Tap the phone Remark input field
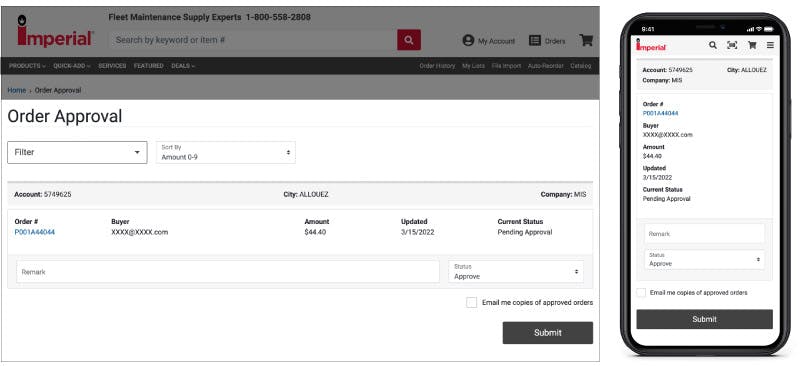 pos(704,234)
